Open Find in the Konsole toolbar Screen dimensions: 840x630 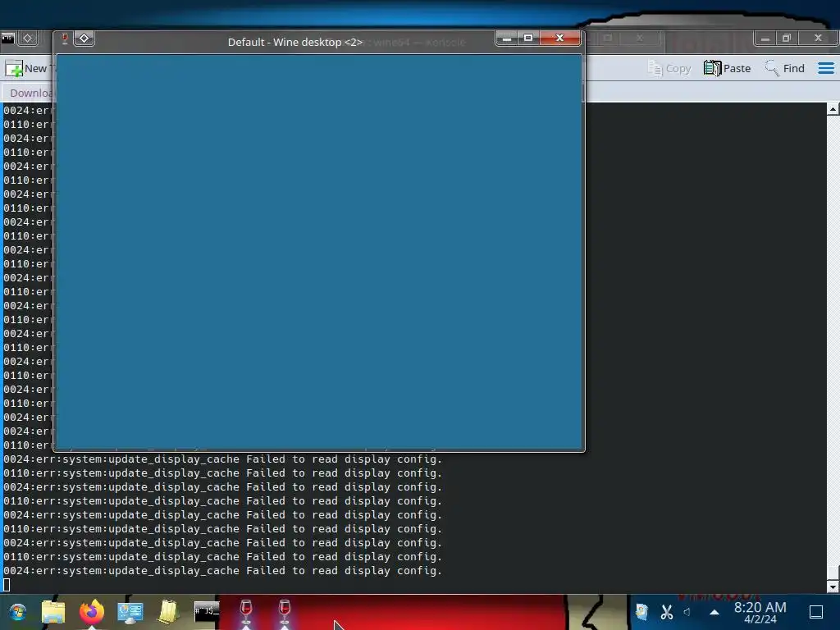tap(785, 69)
